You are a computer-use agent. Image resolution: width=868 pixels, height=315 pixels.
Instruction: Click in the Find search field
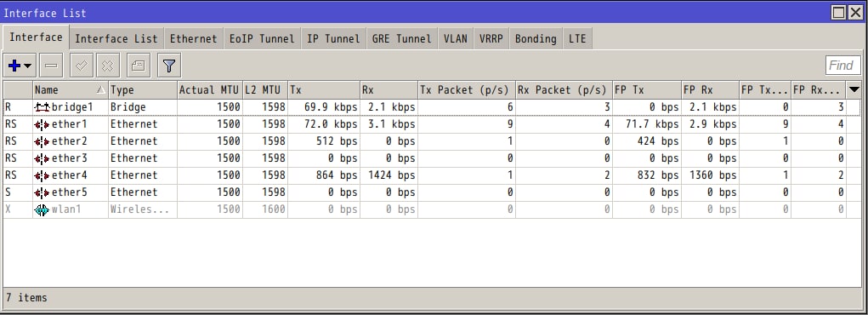[x=842, y=66]
